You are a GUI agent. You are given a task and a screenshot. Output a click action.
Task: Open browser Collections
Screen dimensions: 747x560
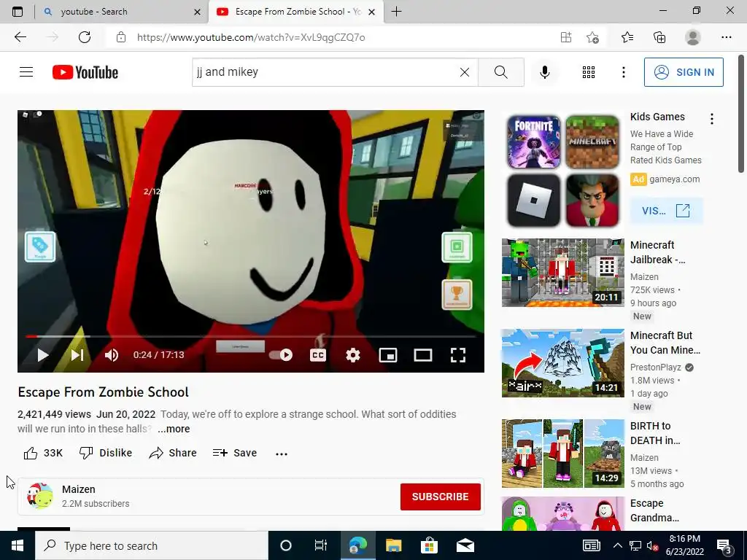(659, 37)
